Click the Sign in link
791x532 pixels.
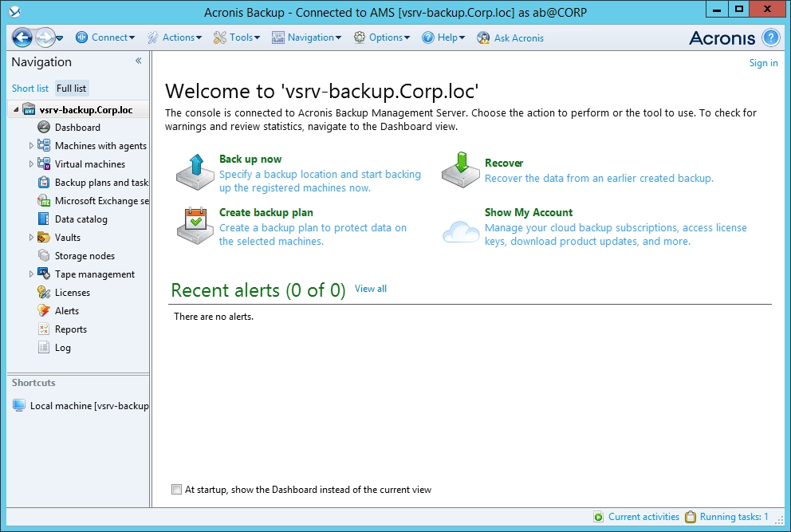point(763,62)
